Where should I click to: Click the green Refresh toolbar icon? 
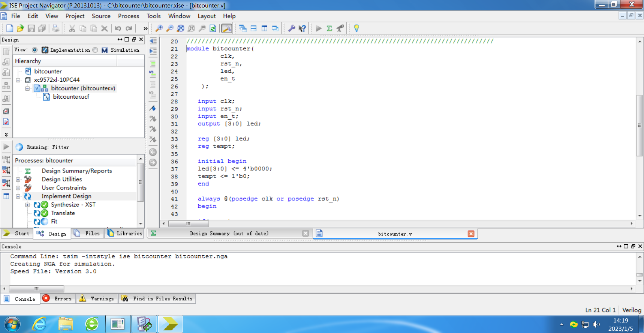point(213,28)
